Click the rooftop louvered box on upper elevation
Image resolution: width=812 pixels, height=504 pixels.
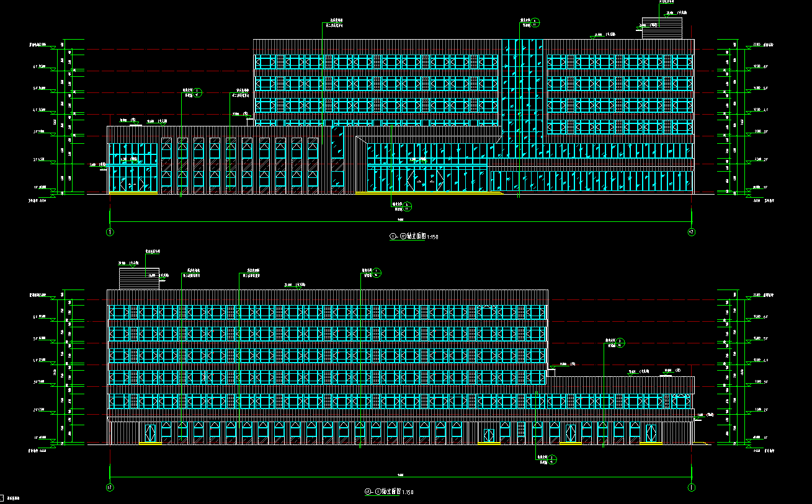(662, 29)
